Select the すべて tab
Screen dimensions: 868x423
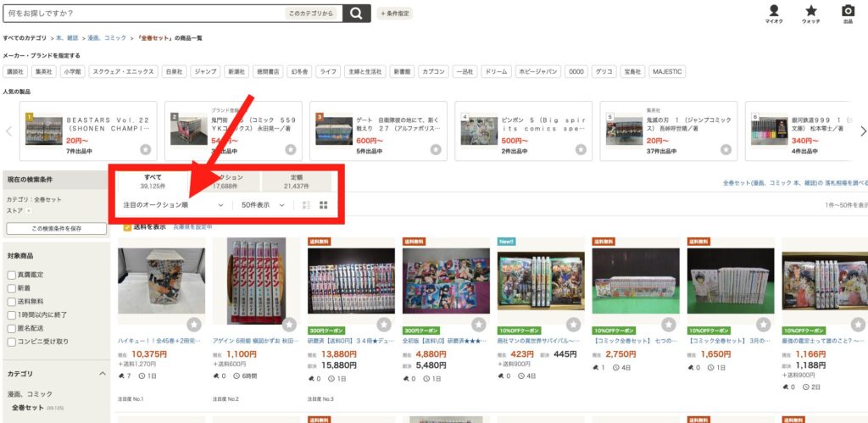(x=153, y=181)
